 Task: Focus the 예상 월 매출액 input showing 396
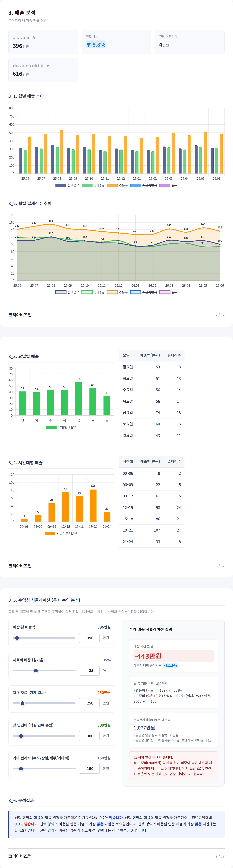click(89, 638)
